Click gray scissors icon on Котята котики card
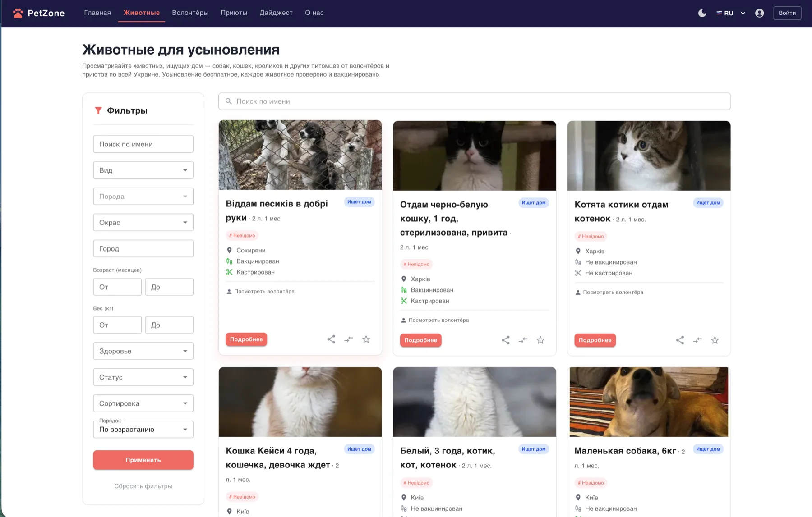This screenshot has width=812, height=517. pyautogui.click(x=578, y=273)
